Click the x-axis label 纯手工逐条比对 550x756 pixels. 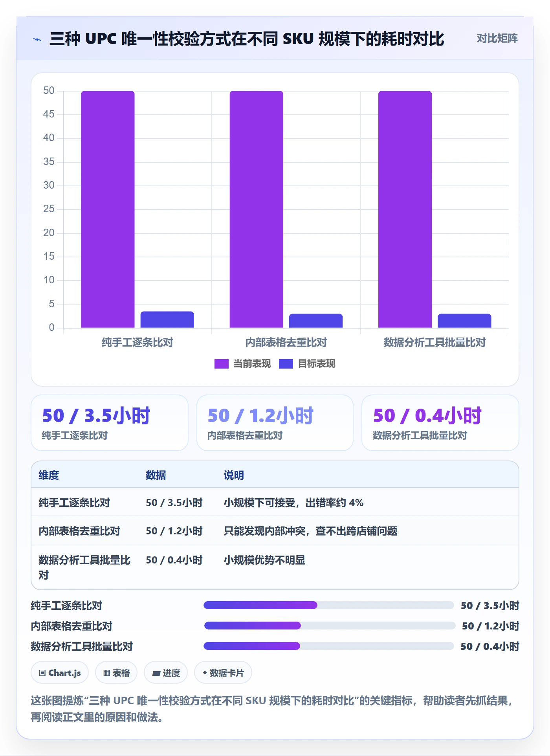coord(137,343)
